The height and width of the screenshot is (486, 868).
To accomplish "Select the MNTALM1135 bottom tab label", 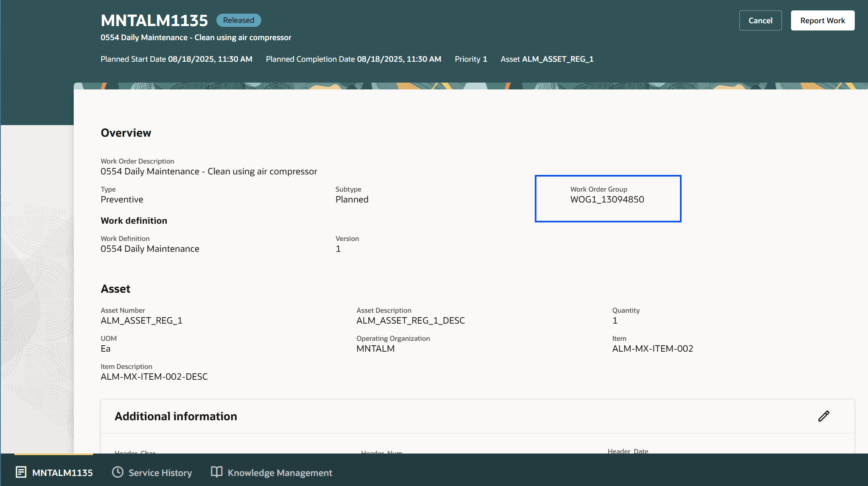I will tap(62, 473).
